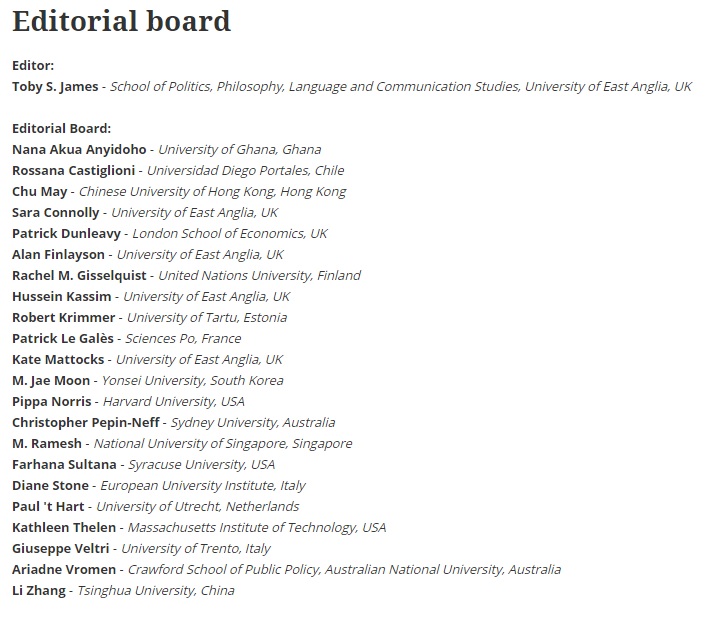Click Kate Mattocks's name

pos(57,360)
